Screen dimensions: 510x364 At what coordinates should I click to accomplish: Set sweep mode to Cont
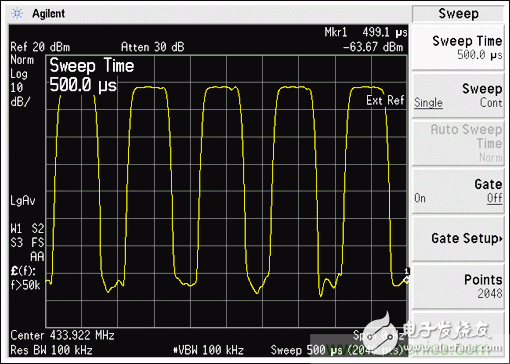pos(491,102)
